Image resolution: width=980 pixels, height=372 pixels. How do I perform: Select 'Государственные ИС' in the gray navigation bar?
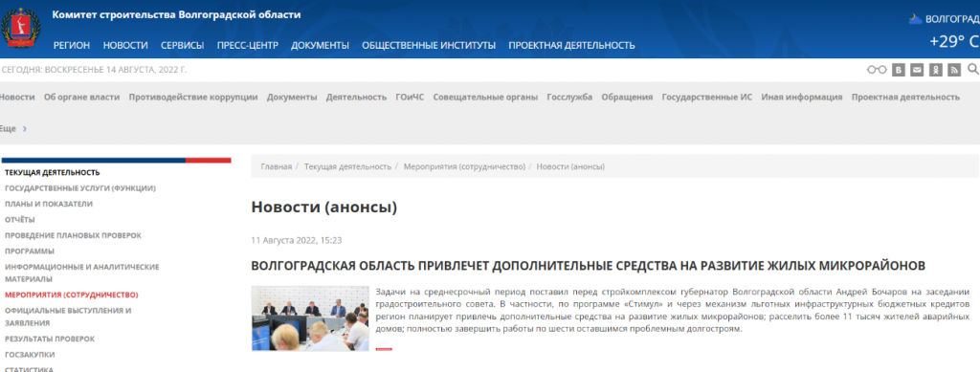pyautogui.click(x=707, y=97)
